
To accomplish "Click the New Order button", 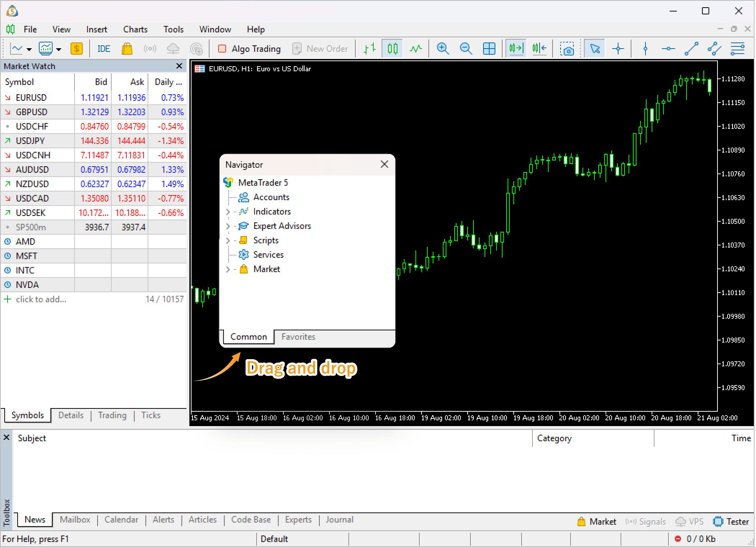I will [320, 49].
